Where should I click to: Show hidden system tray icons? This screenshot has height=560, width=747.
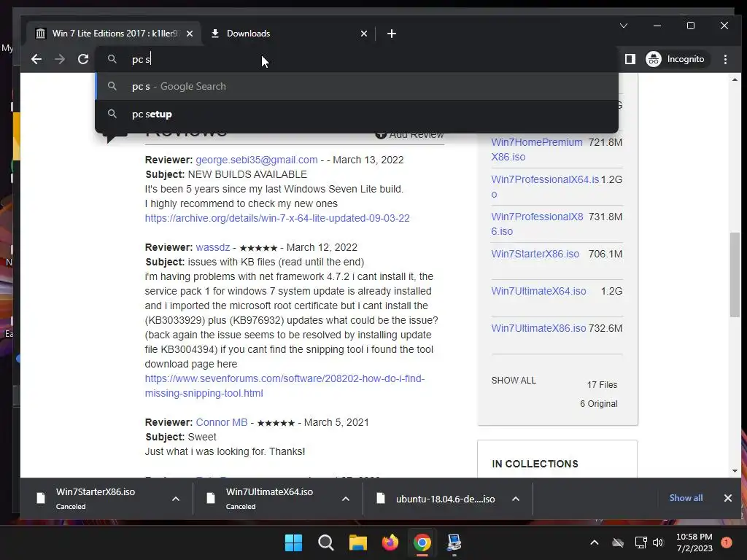point(595,542)
